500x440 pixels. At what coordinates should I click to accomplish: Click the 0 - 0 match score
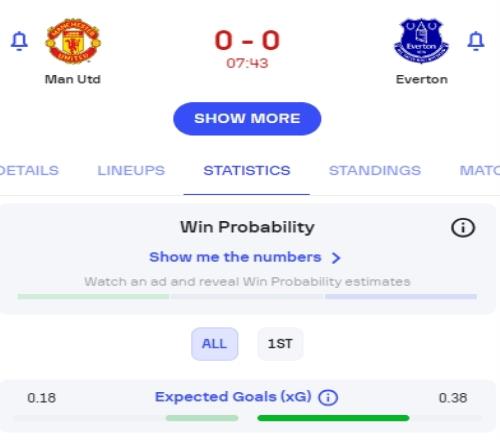click(x=247, y=40)
